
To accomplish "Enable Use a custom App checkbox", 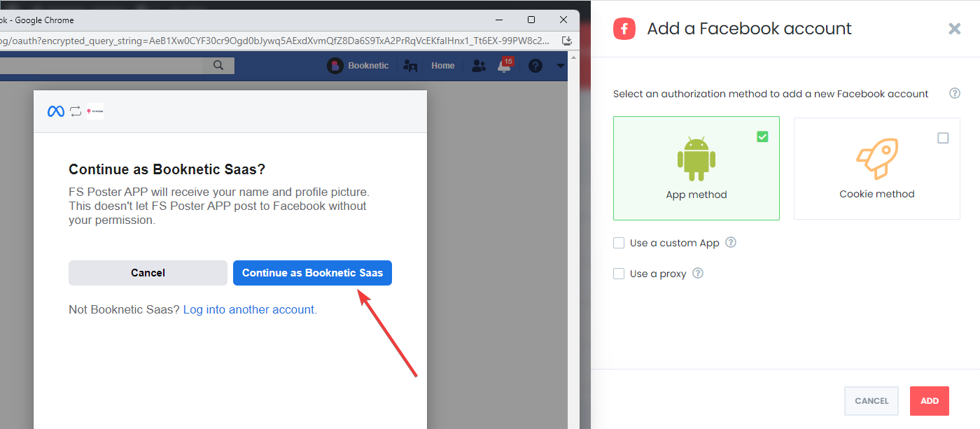I will pyautogui.click(x=619, y=243).
